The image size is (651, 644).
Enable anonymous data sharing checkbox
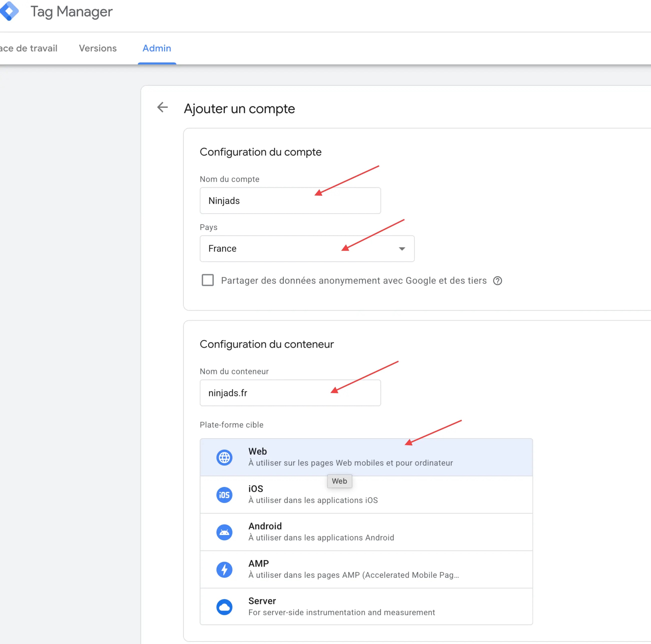click(208, 280)
